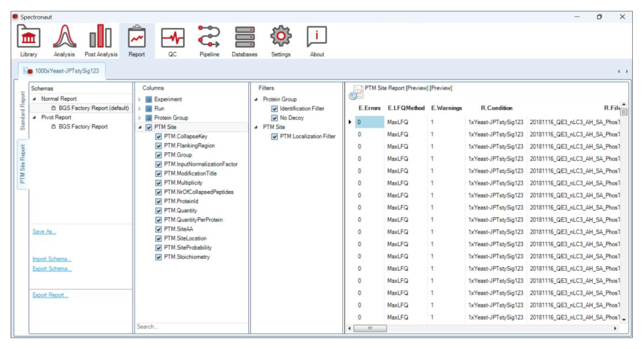Click the lock icon of Pivot BGS Factory Report
Image resolution: width=644 pixels, height=349 pixels.
53,127
